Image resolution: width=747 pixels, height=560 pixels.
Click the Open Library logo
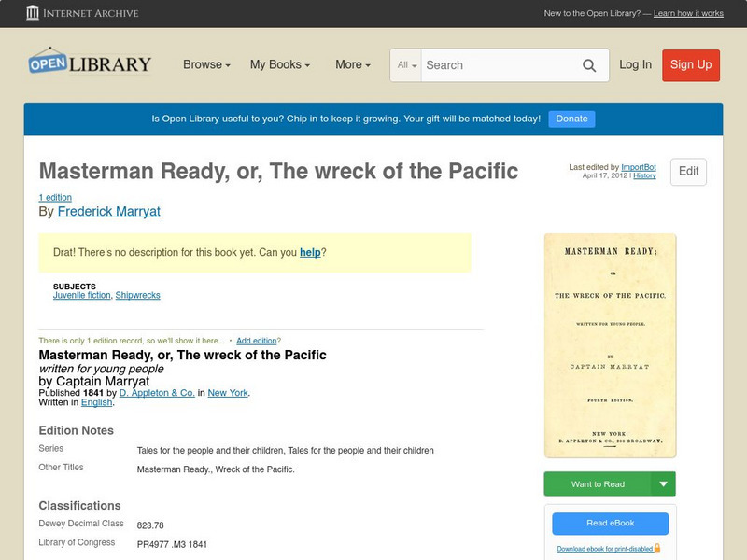[89, 63]
